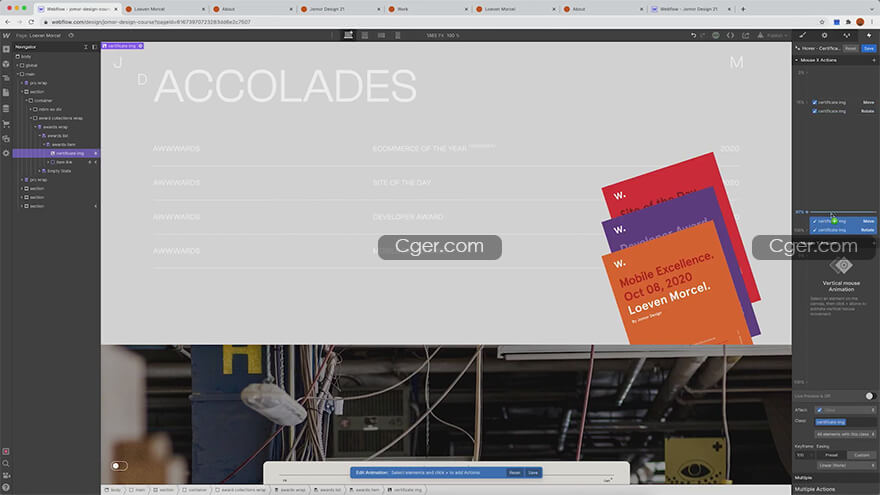Toggle the Live Preview switch
Image resolution: width=880 pixels, height=495 pixels.
(870, 396)
